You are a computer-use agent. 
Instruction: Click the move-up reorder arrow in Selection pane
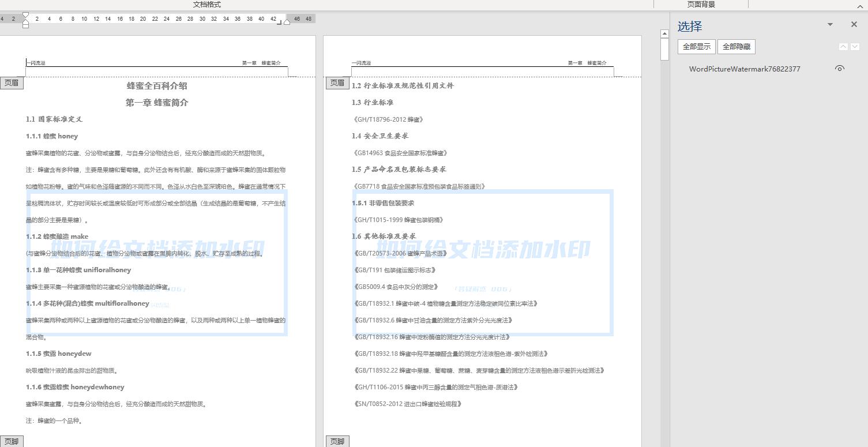[x=844, y=47]
